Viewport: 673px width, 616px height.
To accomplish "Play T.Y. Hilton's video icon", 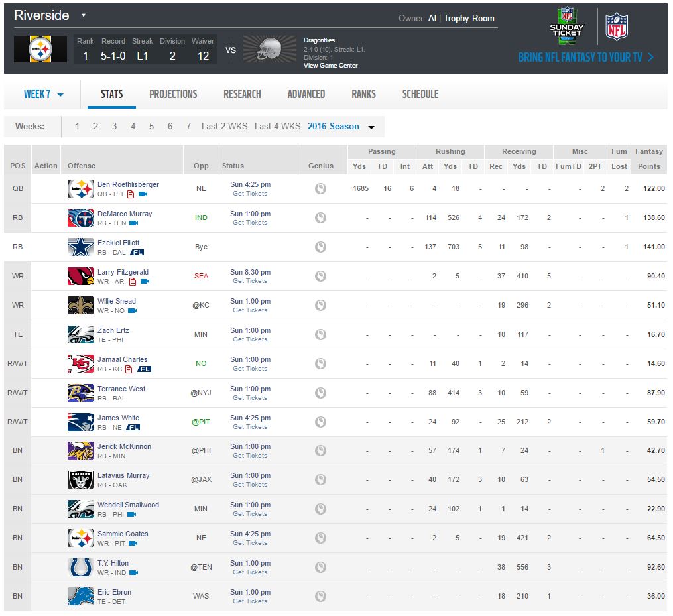I will [x=133, y=573].
